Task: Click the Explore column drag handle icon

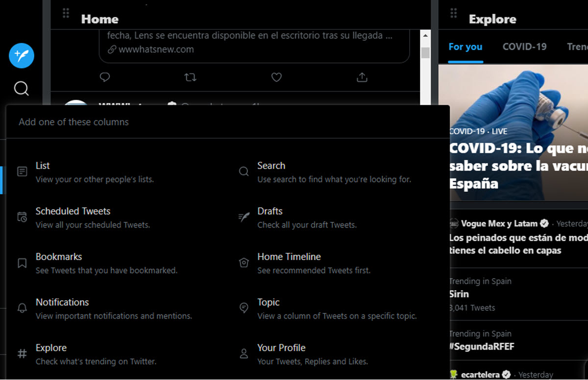Action: (x=454, y=13)
